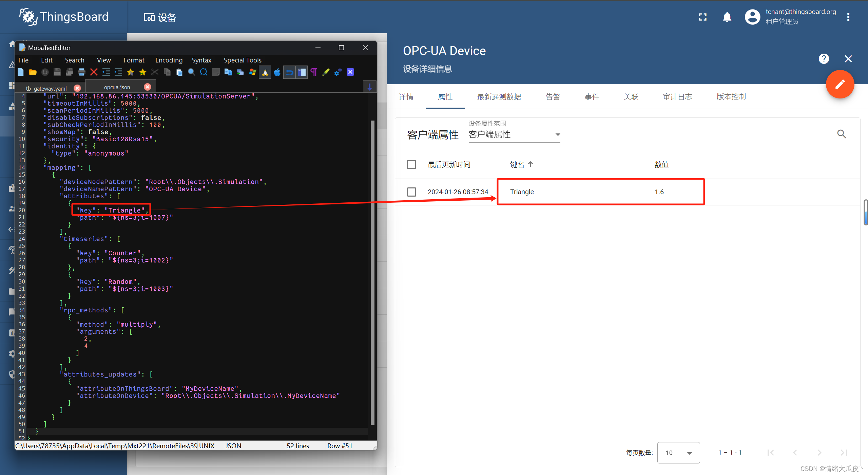Open the notifications bell
The width and height of the screenshot is (868, 475).
(x=727, y=17)
